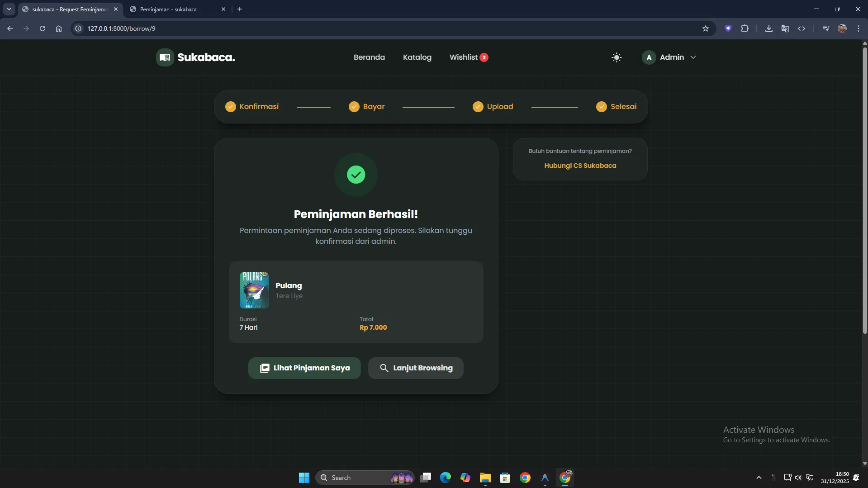This screenshot has width=868, height=488.
Task: Click the Google Translate icon in toolbar
Action: 785,28
